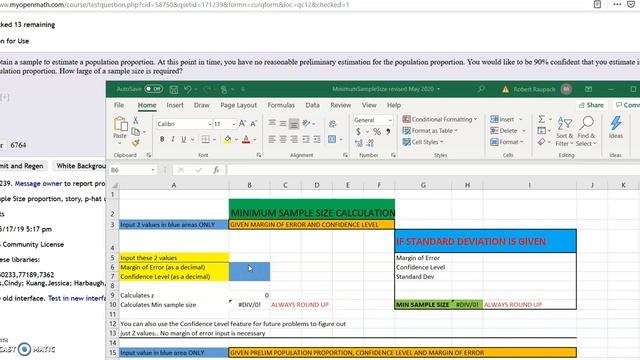Middle-align the cell contents
The width and height of the screenshot is (640, 360).
(283, 123)
